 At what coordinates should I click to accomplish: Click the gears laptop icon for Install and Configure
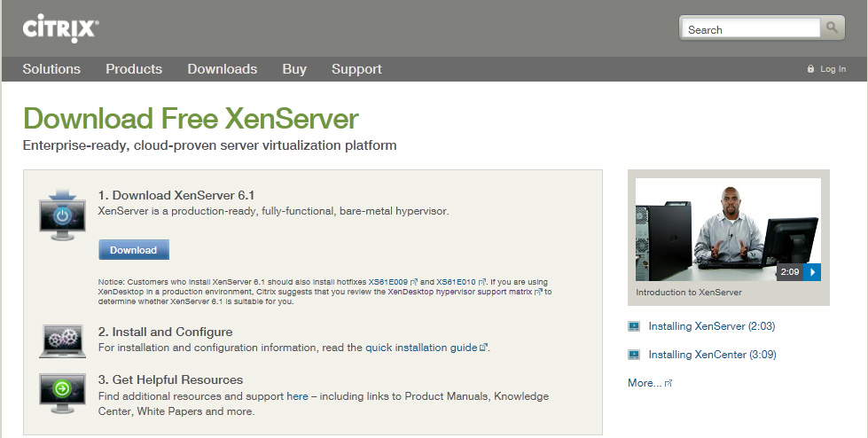(x=63, y=341)
